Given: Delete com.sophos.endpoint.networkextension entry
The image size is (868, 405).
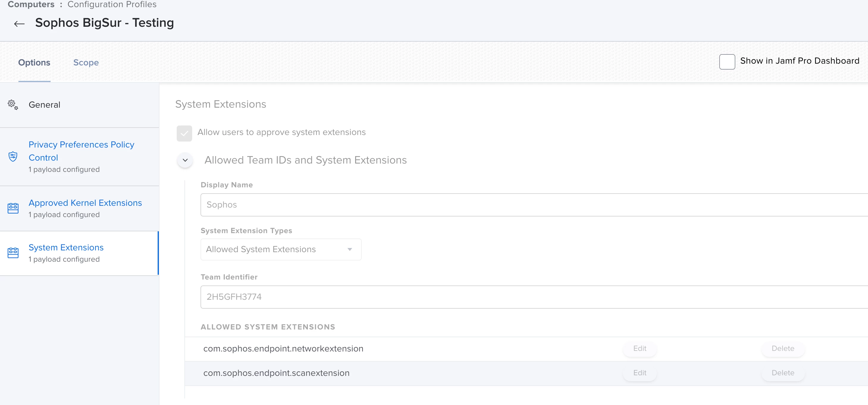Looking at the screenshot, I should click(x=783, y=349).
